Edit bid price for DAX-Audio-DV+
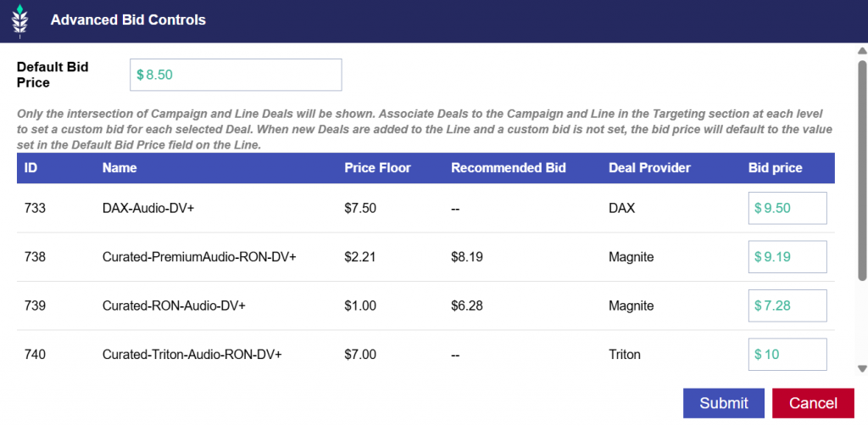Screen dimensions: 868x426 tap(787, 208)
